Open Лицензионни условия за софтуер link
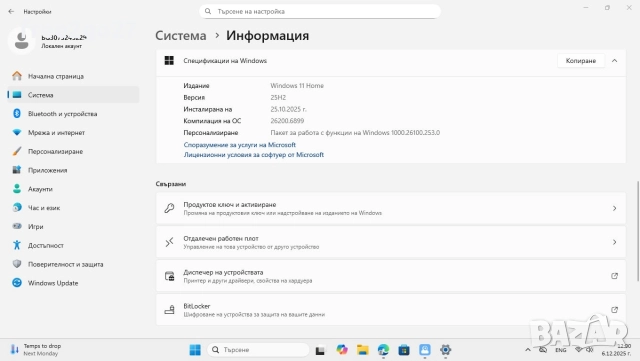640x361 pixels. click(253, 155)
